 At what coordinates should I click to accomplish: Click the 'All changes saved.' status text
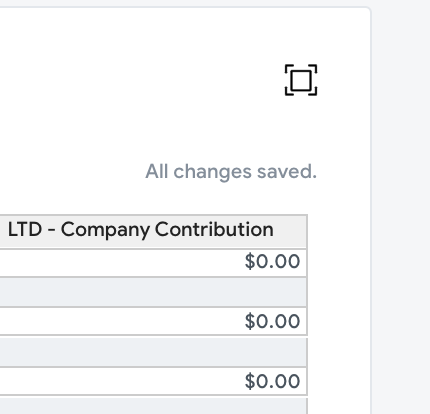(x=231, y=172)
